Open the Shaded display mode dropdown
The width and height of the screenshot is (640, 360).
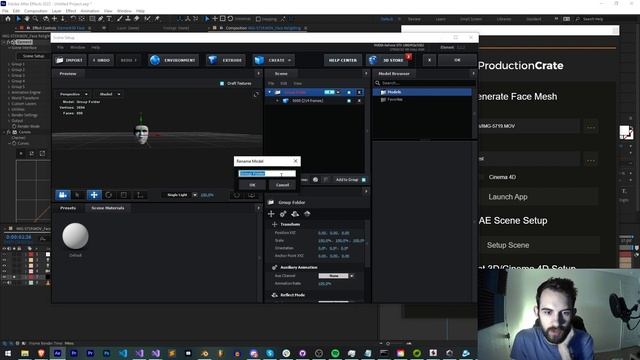pos(110,94)
